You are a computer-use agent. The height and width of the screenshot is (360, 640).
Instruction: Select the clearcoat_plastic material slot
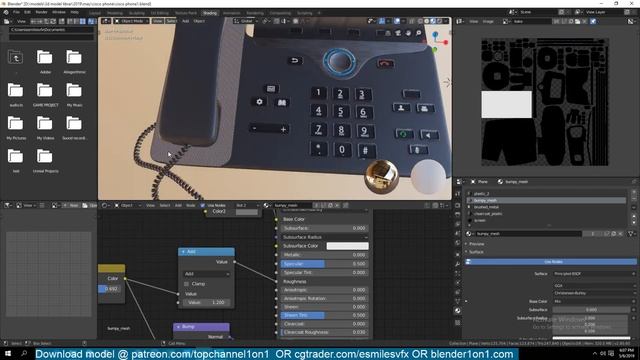[x=547, y=213]
